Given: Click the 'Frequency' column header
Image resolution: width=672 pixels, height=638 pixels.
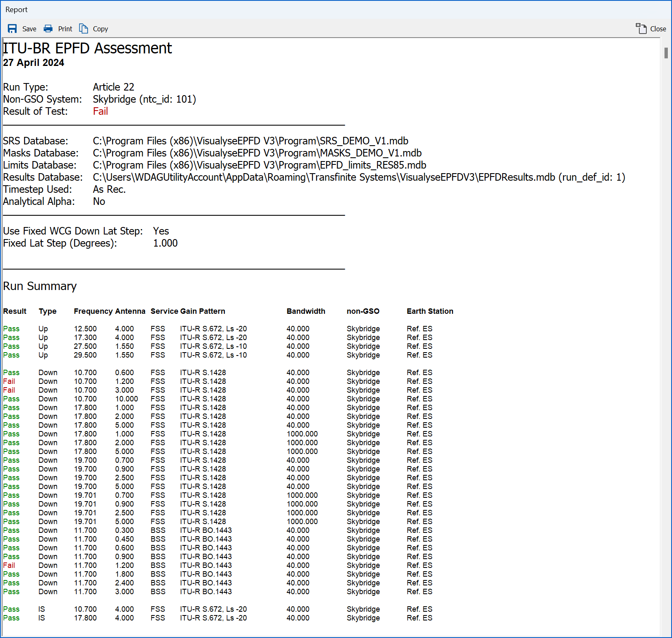Looking at the screenshot, I should [93, 312].
